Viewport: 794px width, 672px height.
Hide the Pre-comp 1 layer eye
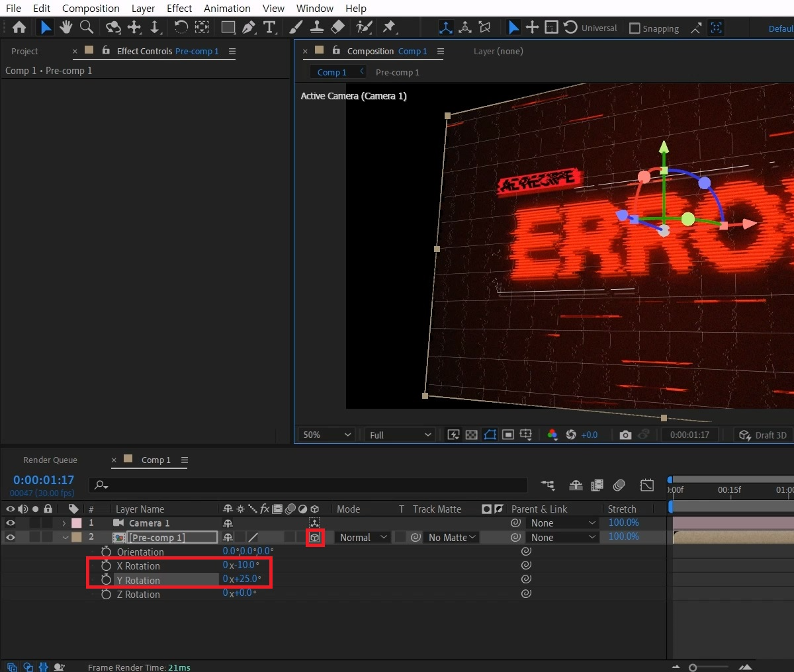(x=10, y=537)
